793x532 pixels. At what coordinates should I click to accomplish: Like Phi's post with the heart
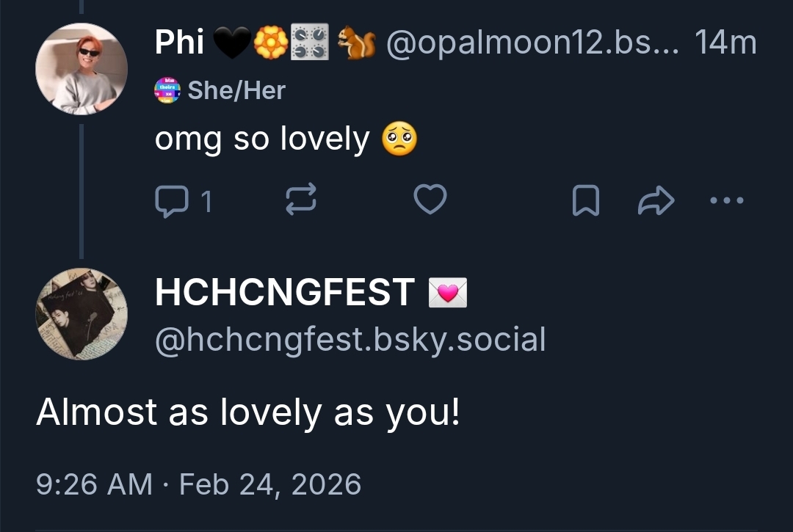tap(430, 200)
